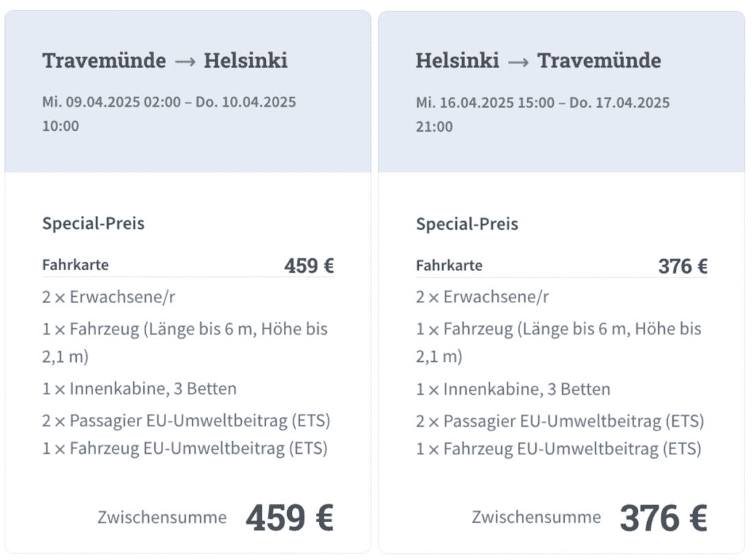Click Fahrkarte label in the return card
Image resolution: width=754 pixels, height=560 pixels.
[x=449, y=265]
